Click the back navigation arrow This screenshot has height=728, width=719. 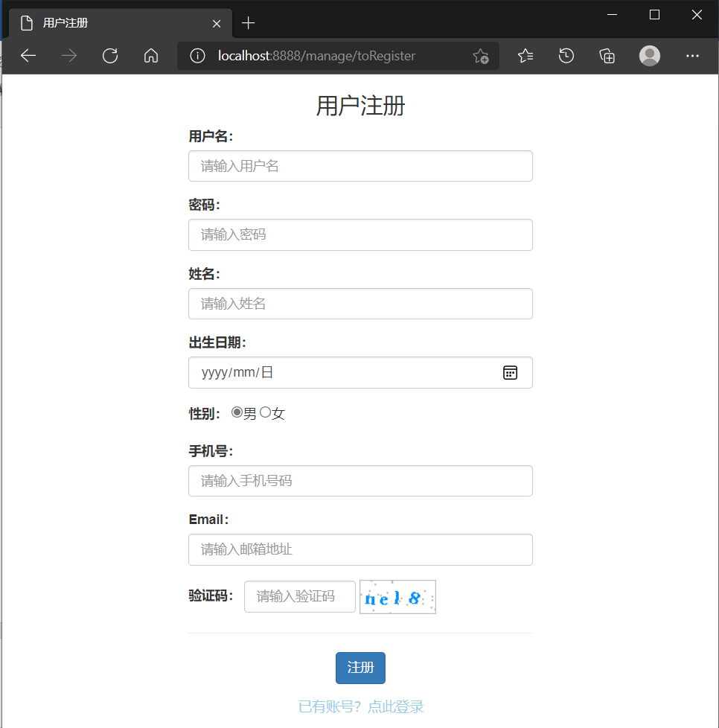click(28, 56)
